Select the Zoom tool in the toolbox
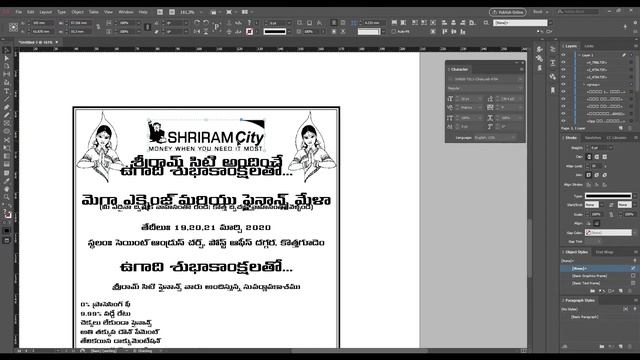The image size is (640, 360). 7,197
